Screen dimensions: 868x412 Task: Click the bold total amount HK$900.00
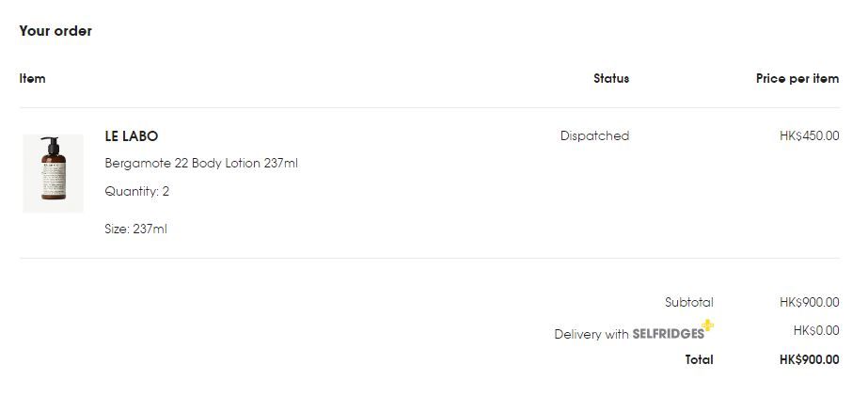pos(809,359)
